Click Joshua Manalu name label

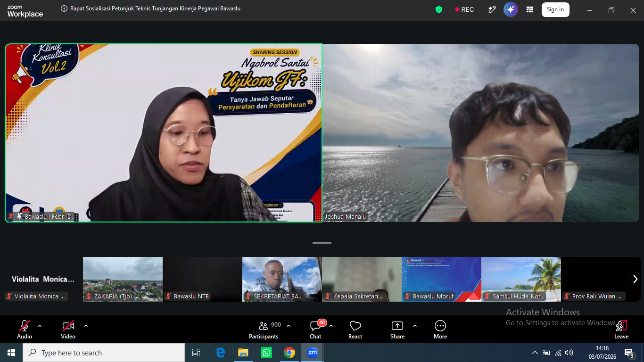click(346, 217)
